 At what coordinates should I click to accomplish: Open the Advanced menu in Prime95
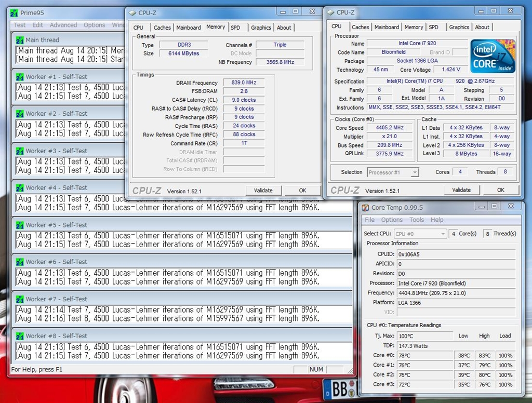[63, 25]
